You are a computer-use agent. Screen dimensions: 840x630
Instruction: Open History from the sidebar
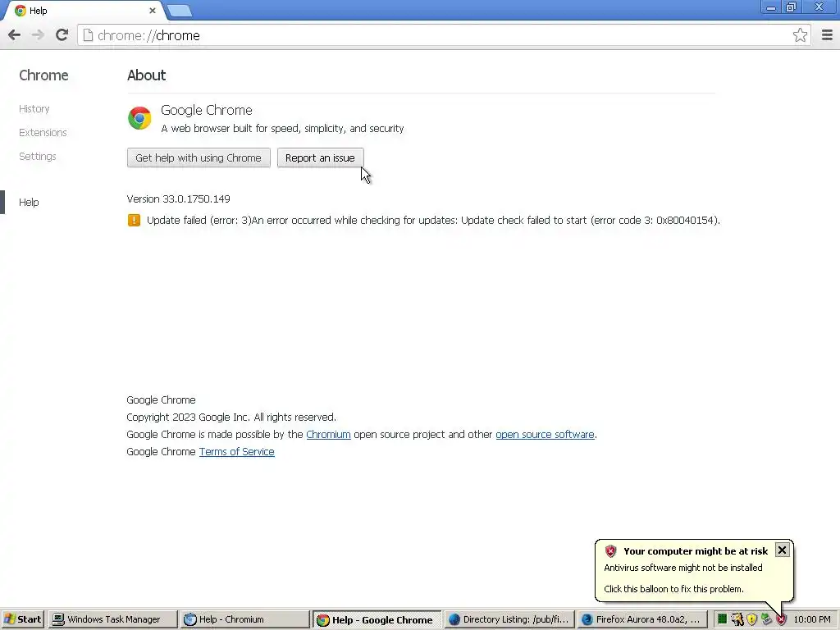point(34,109)
